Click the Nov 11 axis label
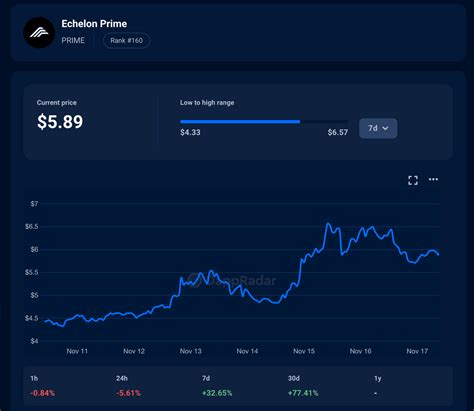474x411 pixels. click(x=77, y=351)
